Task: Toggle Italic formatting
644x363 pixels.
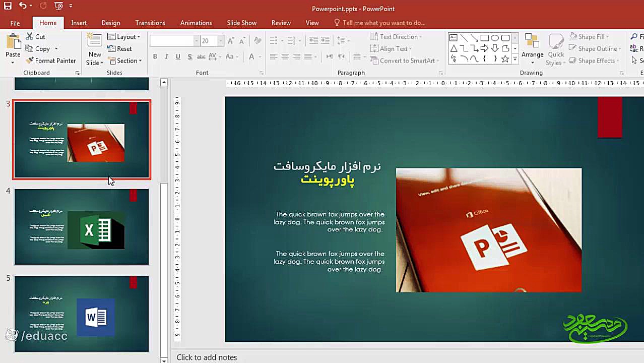Action: [x=167, y=56]
